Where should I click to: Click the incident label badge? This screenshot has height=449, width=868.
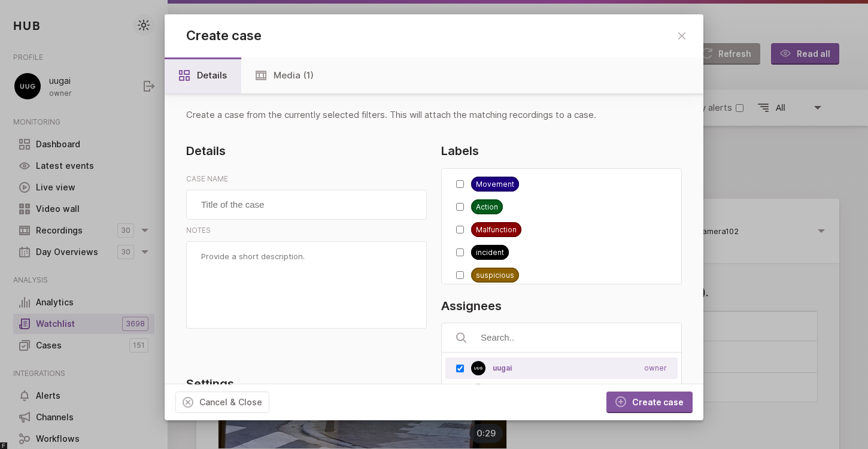(x=490, y=253)
